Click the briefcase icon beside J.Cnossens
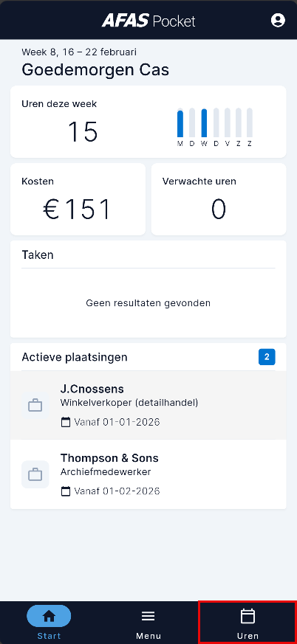This screenshot has width=297, height=644. 35,406
